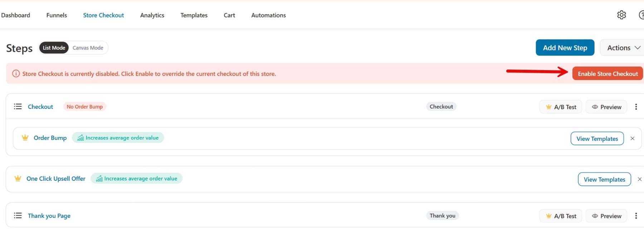The width and height of the screenshot is (644, 230).
Task: Open the settings gear icon
Action: pyautogui.click(x=621, y=15)
